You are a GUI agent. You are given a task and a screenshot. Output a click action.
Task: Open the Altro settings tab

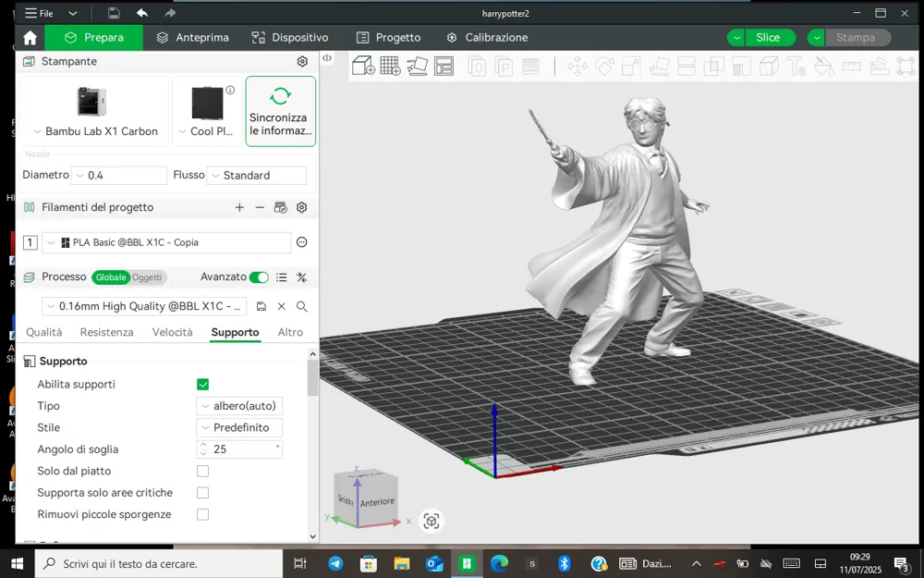tap(290, 332)
